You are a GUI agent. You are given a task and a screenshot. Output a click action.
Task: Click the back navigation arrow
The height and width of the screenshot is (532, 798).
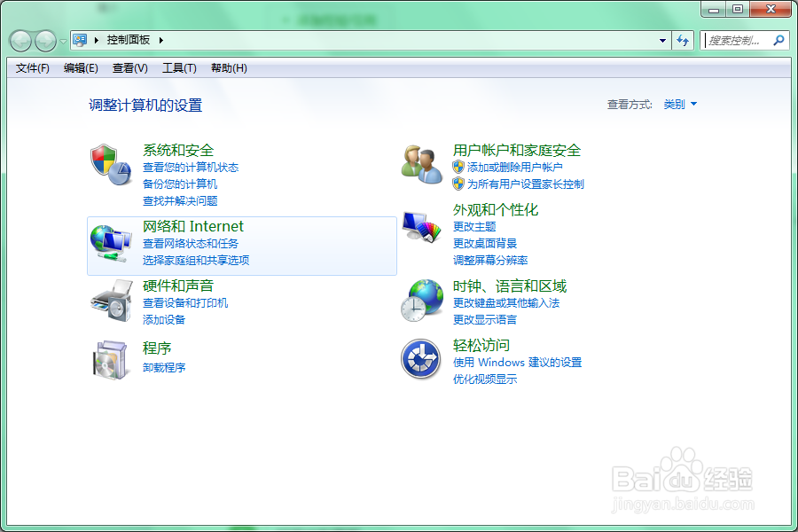21,41
